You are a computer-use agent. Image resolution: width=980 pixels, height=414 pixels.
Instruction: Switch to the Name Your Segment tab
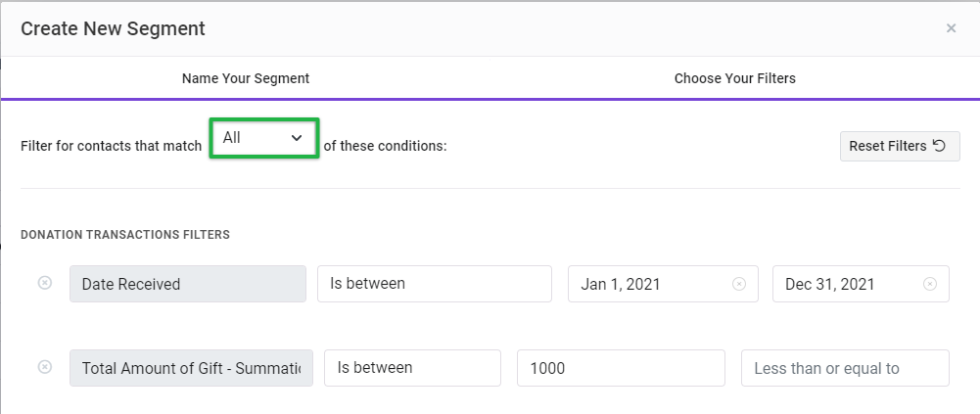pyautogui.click(x=246, y=78)
